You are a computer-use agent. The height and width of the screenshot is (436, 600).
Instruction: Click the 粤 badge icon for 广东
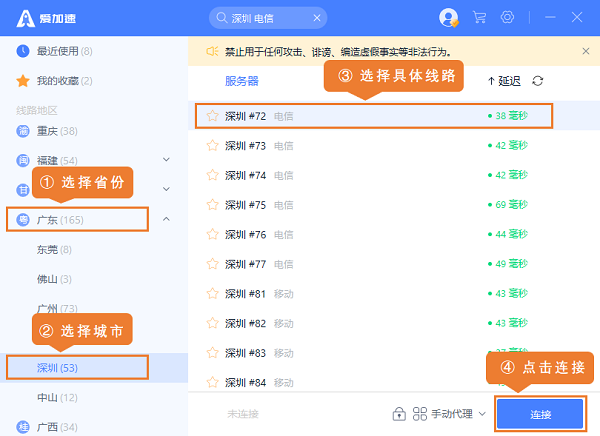(x=23, y=220)
